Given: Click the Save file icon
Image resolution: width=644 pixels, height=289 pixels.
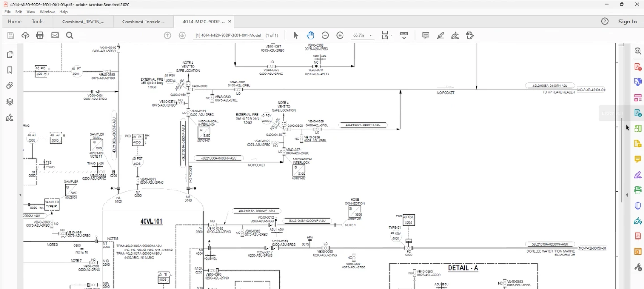Looking at the screenshot, I should 11,35.
